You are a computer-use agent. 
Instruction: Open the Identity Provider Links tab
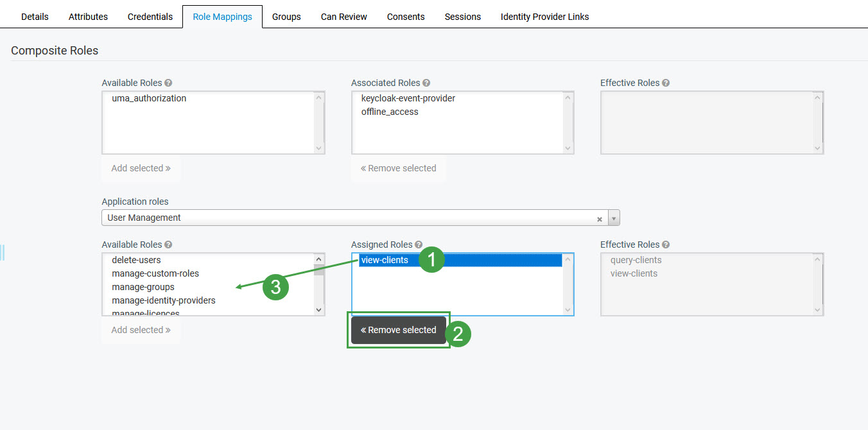(544, 17)
